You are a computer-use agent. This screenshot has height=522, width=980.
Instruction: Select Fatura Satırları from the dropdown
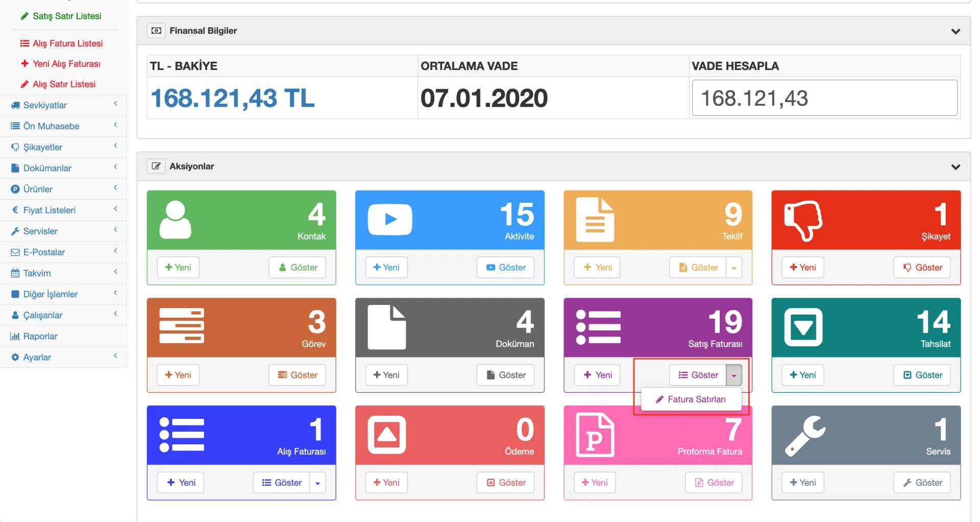tap(691, 399)
